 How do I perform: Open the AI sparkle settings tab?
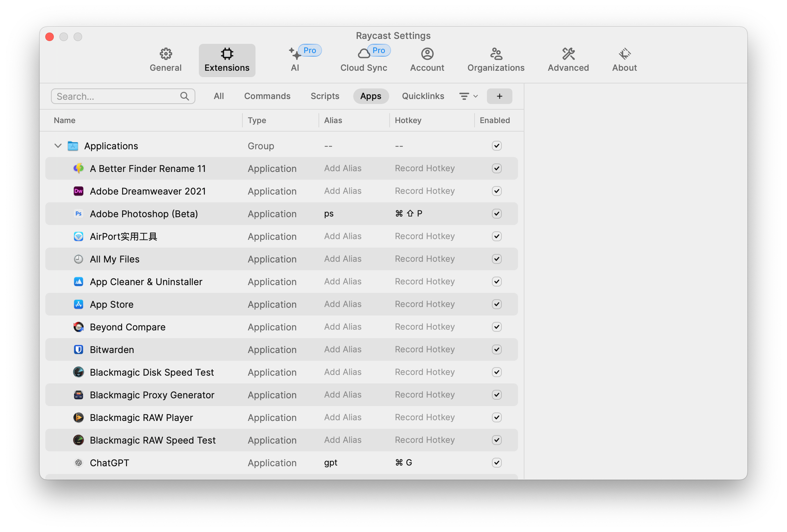tap(295, 60)
